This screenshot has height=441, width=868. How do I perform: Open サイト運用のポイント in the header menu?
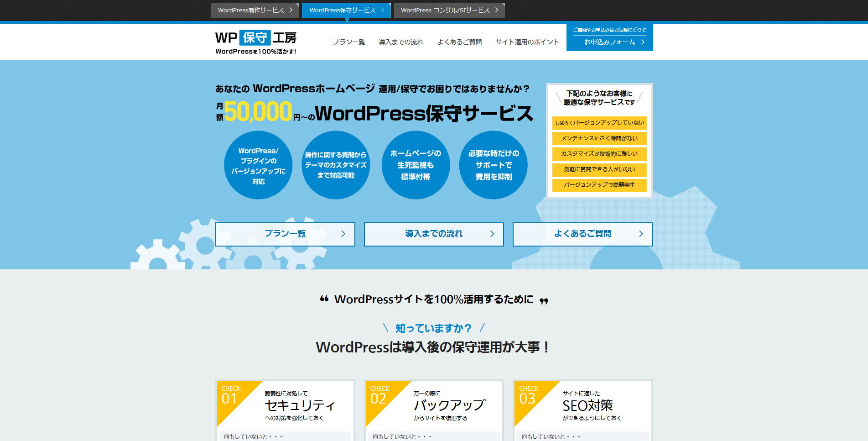pos(527,42)
